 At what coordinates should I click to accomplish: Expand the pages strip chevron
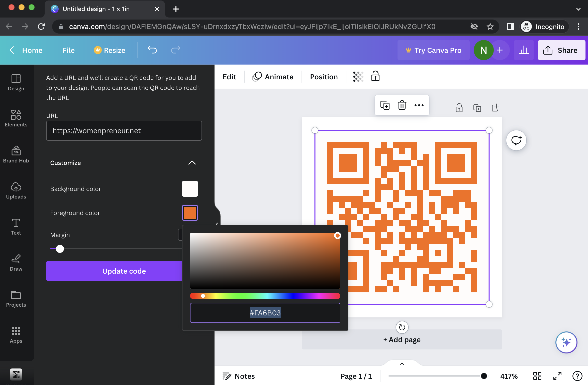click(402, 364)
